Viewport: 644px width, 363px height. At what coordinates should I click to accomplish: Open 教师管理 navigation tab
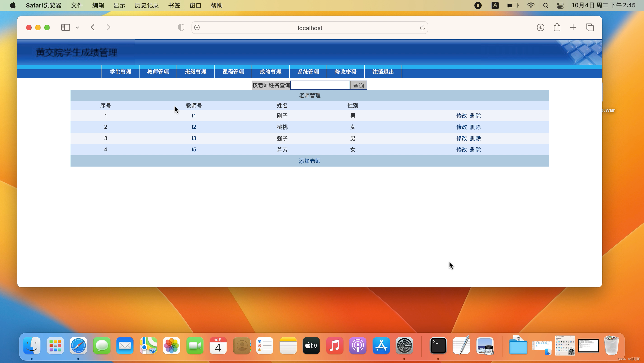point(158,72)
